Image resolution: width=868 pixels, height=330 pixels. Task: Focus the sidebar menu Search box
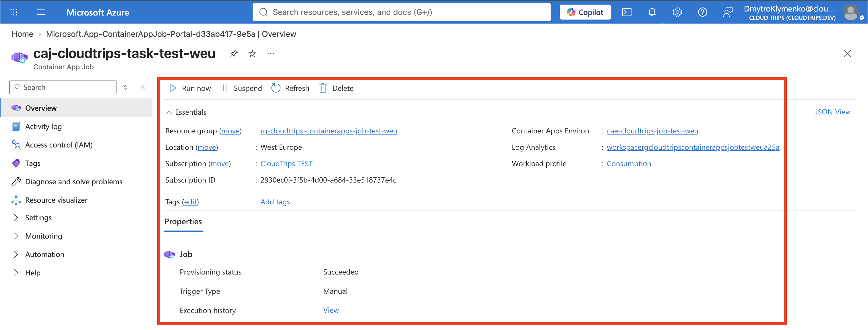63,87
